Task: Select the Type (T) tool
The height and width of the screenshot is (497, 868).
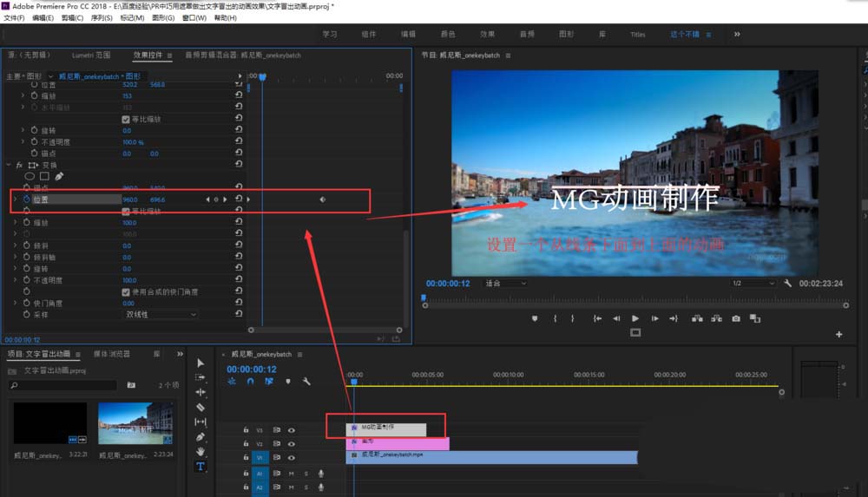Action: (x=201, y=467)
